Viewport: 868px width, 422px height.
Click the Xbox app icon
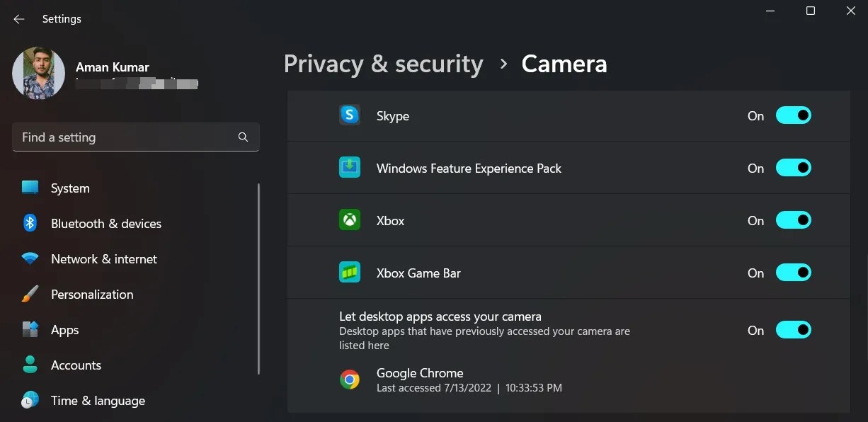coord(349,219)
